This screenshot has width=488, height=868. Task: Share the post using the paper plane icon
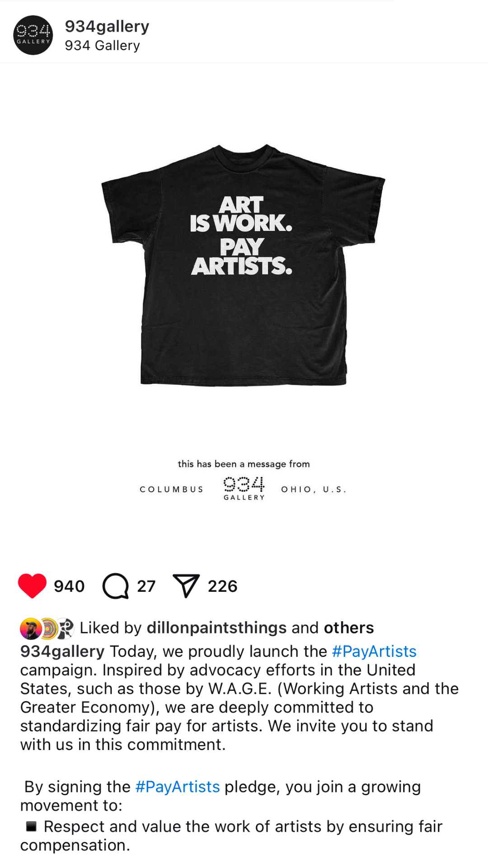click(x=186, y=586)
